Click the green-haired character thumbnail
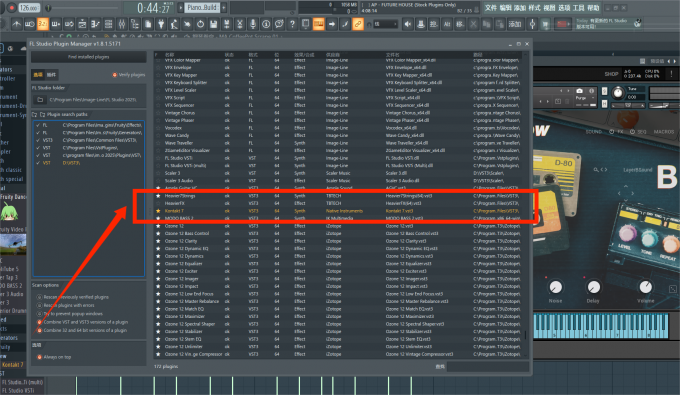680x395 pixels. [10, 213]
